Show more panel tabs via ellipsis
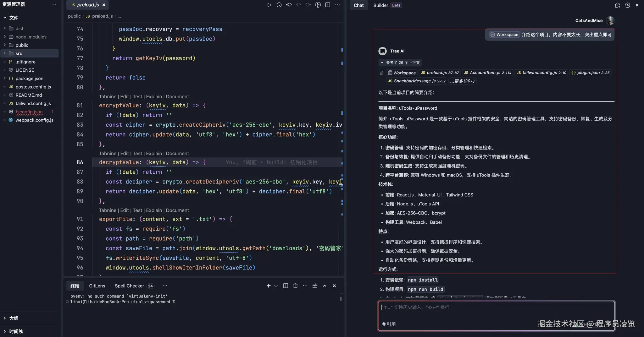The image size is (644, 337). tap(165, 286)
